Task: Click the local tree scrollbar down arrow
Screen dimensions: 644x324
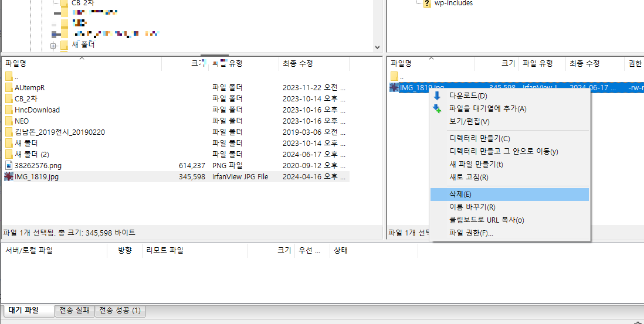Action: pyautogui.click(x=378, y=47)
